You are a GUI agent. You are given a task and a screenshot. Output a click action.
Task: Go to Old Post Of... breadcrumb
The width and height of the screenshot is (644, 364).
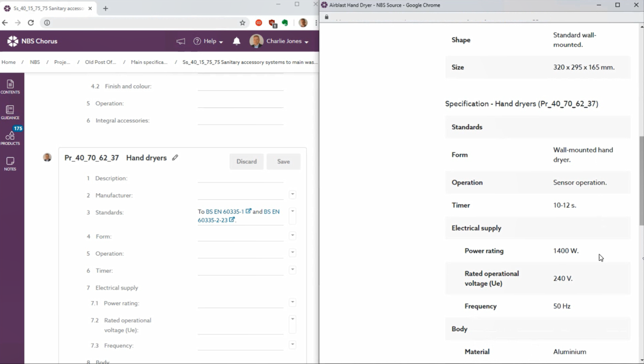[100, 62]
